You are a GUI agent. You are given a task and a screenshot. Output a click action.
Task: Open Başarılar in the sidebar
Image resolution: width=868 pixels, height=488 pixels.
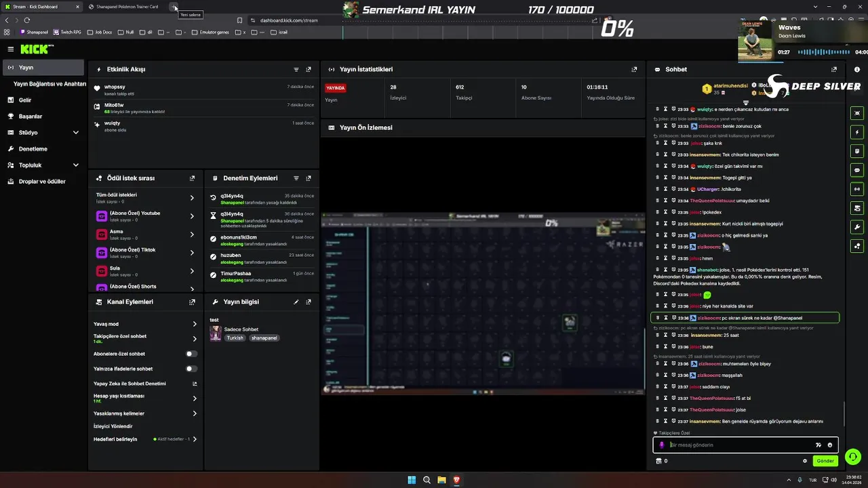pos(43,117)
